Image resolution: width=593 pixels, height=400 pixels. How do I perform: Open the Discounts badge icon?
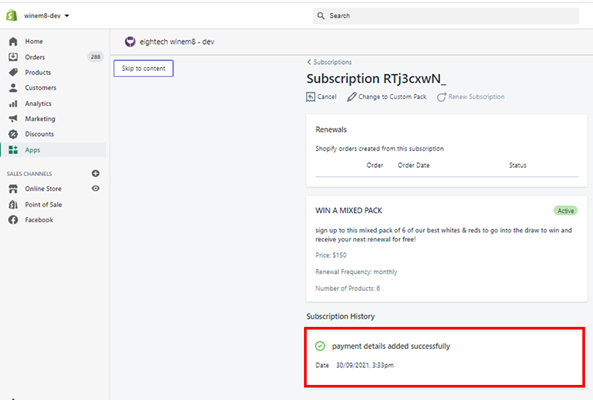pyautogui.click(x=13, y=134)
